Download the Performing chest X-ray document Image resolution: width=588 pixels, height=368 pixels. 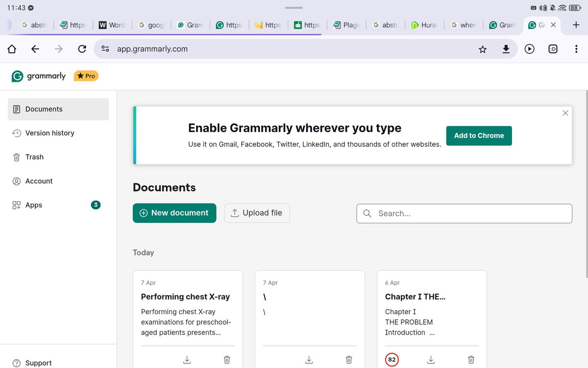point(187,360)
